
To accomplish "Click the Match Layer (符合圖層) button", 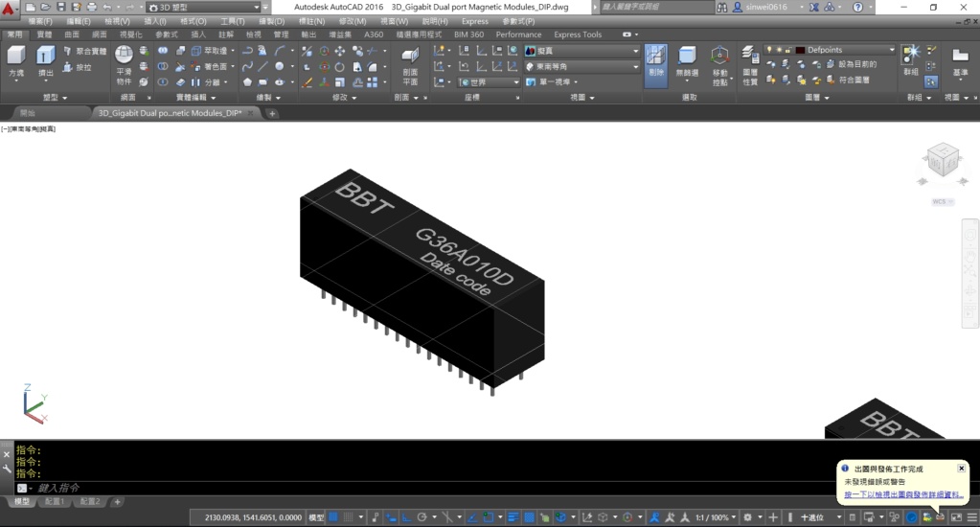I will pyautogui.click(x=848, y=80).
